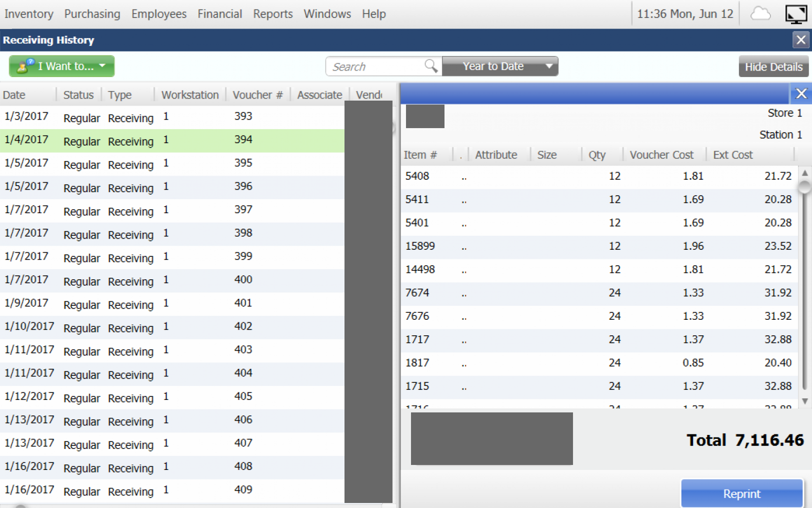Viewport: 812px width, 508px height.
Task: Open the Purchasing menu
Action: (92, 14)
